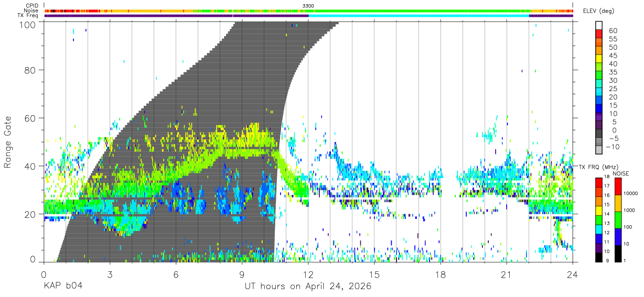Screen dimensions: 644x297
Task: Click the 'ELEV (deg)' legend title
Action: 599,11
